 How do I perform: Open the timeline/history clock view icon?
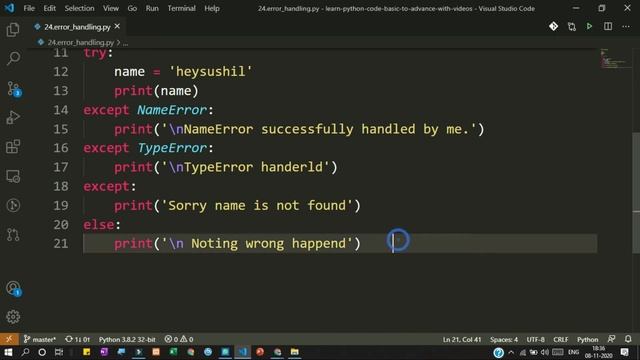[x=13, y=205]
